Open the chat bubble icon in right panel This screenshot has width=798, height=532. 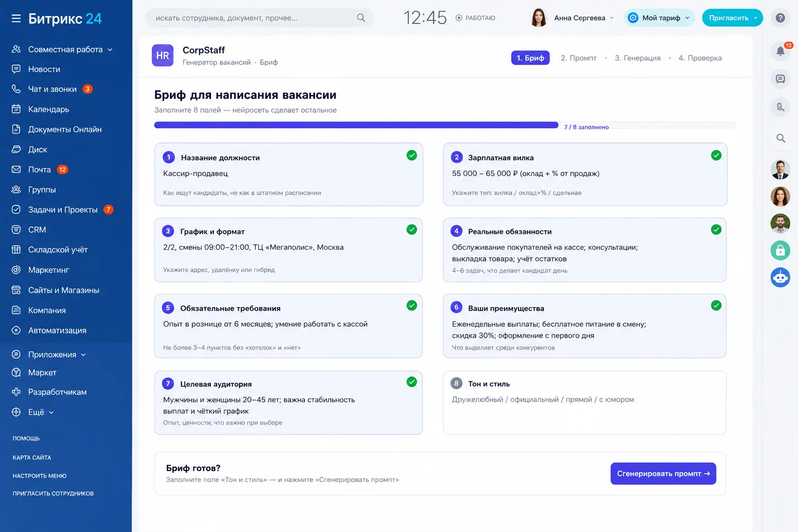pyautogui.click(x=780, y=79)
